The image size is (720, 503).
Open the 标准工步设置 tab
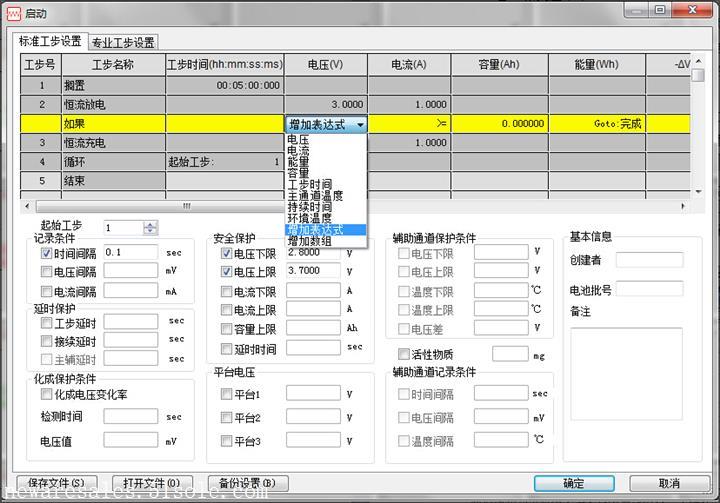[51, 42]
